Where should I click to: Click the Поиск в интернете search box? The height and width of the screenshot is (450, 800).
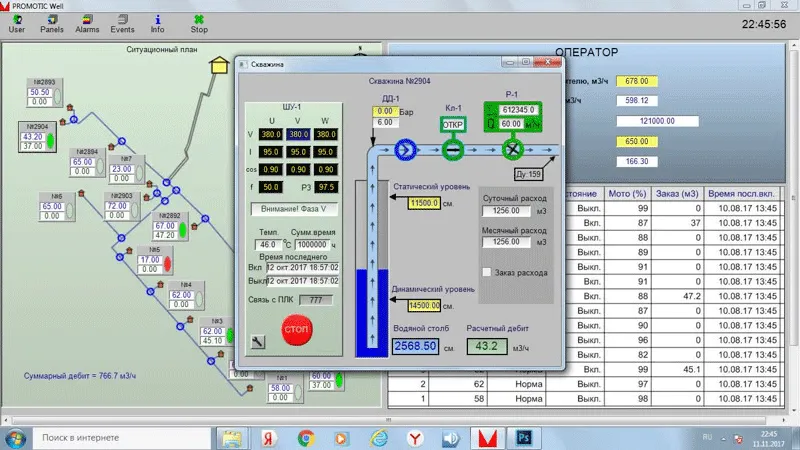(x=122, y=438)
